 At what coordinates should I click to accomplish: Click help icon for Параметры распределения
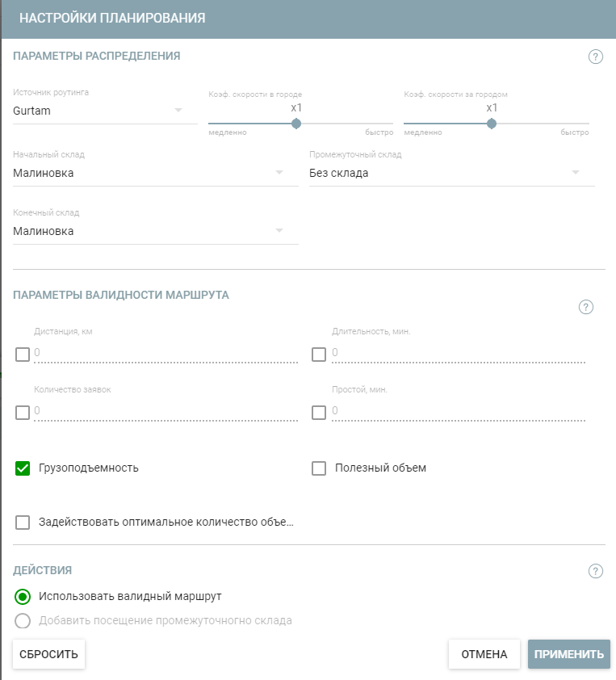[x=596, y=57]
